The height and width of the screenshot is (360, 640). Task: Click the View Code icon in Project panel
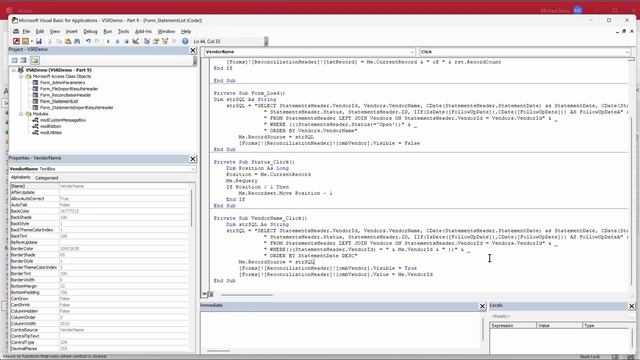[x=15, y=60]
